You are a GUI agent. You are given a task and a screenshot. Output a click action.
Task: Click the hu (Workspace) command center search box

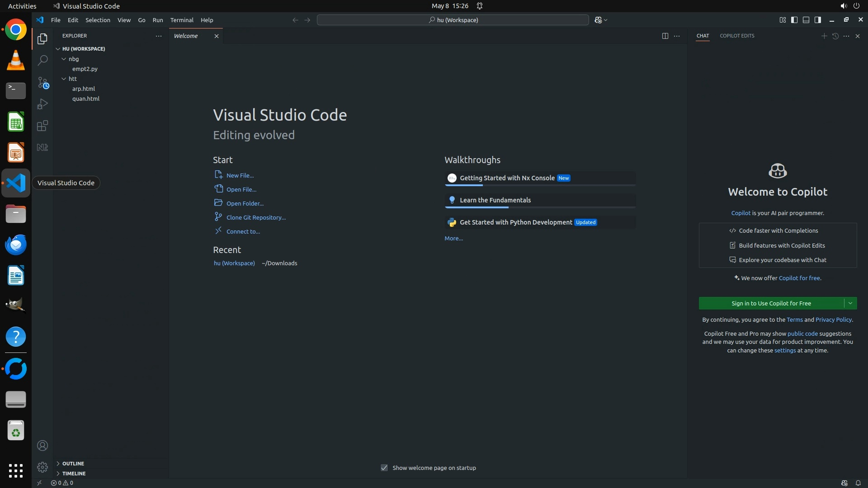pyautogui.click(x=453, y=20)
